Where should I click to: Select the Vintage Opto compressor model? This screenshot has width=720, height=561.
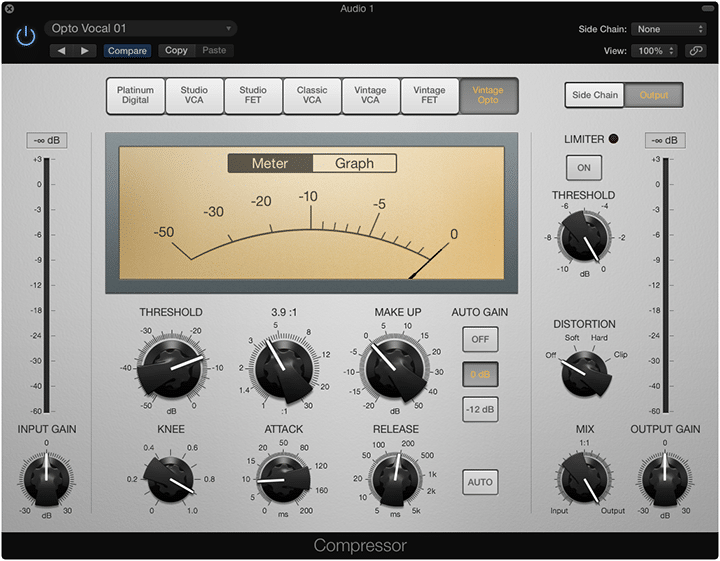pyautogui.click(x=489, y=95)
